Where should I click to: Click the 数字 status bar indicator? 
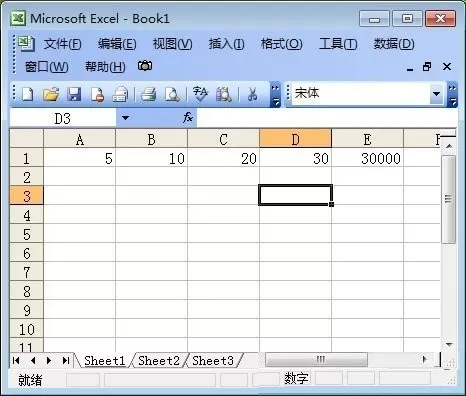296,378
